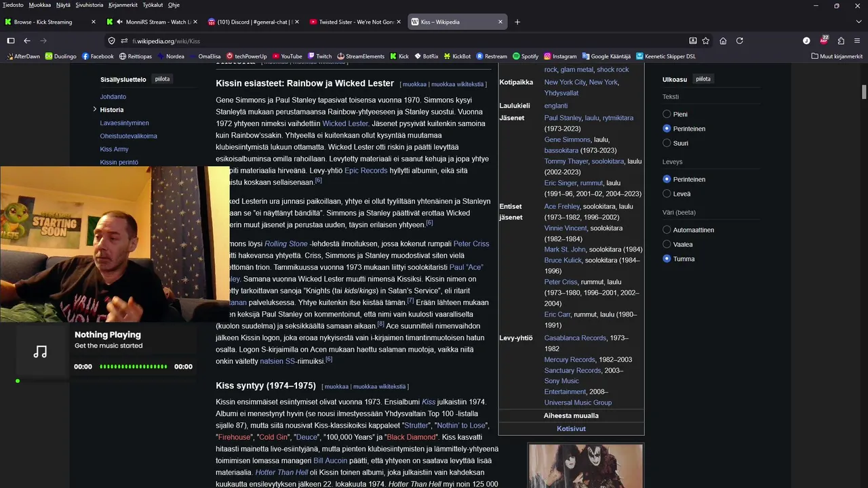This screenshot has height=488, width=868.
Task: Open the adblock extension with badge 22
Action: [824, 41]
